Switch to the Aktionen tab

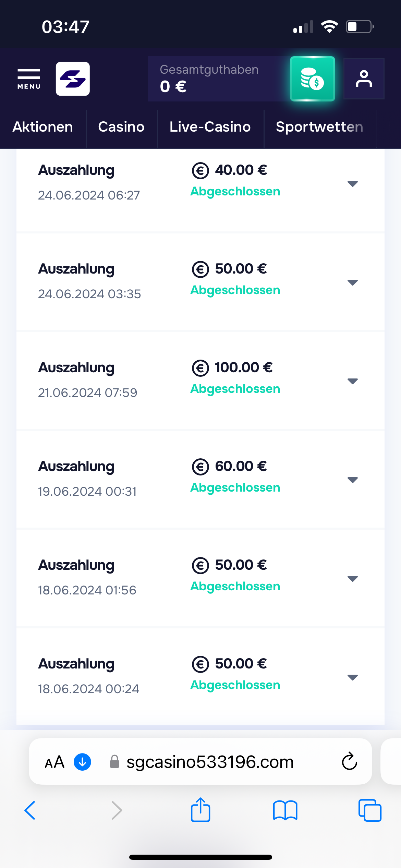coord(43,127)
